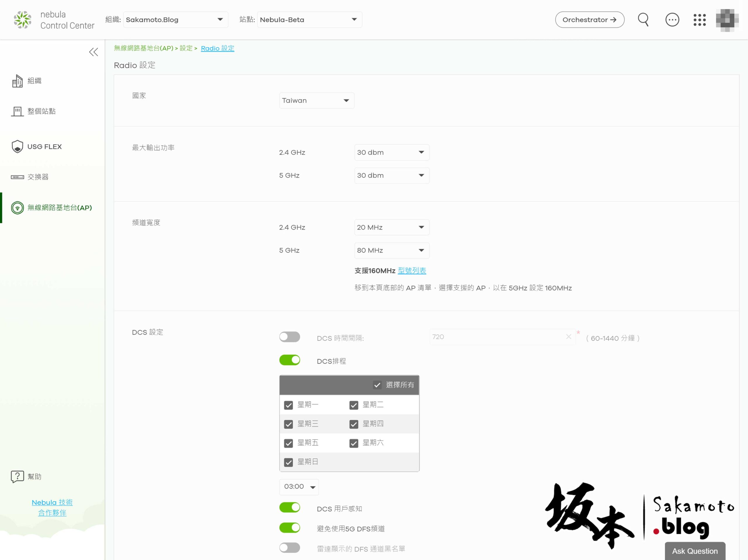Enable the DCS 時間間隔 toggle

290,337
